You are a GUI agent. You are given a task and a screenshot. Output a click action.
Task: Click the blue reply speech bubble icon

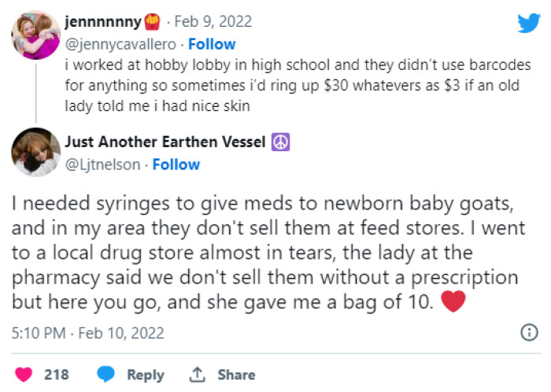pyautogui.click(x=106, y=375)
